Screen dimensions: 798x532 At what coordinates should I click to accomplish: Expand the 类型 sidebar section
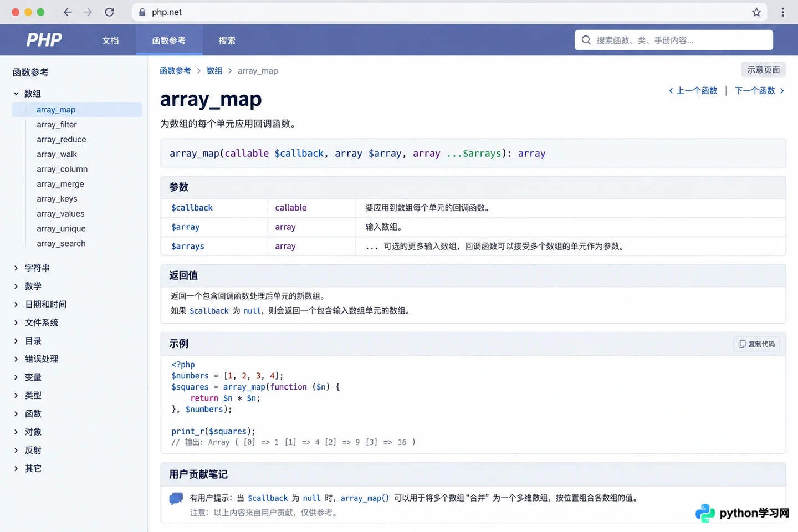click(x=28, y=396)
